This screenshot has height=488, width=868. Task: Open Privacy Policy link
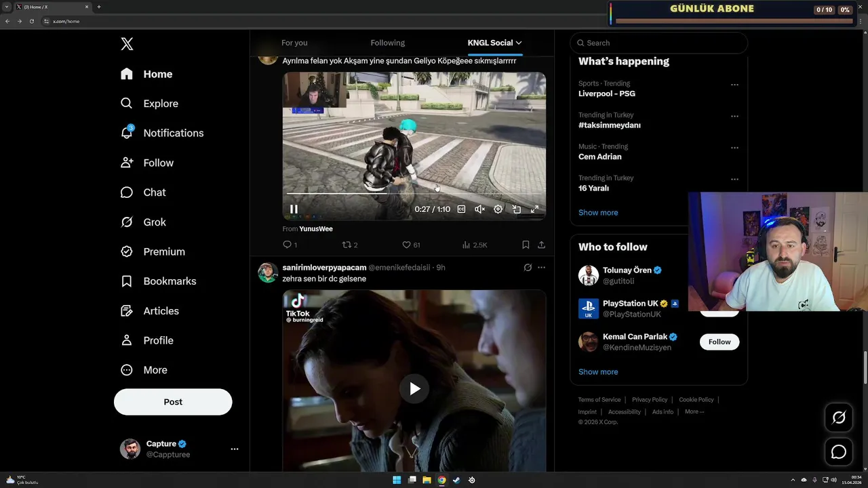650,400
